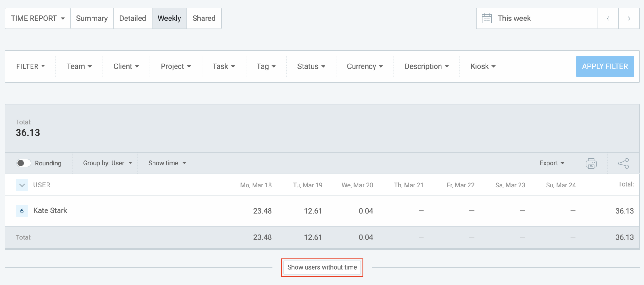Expand the Project filter dropdown
The height and width of the screenshot is (285, 644).
click(x=176, y=67)
